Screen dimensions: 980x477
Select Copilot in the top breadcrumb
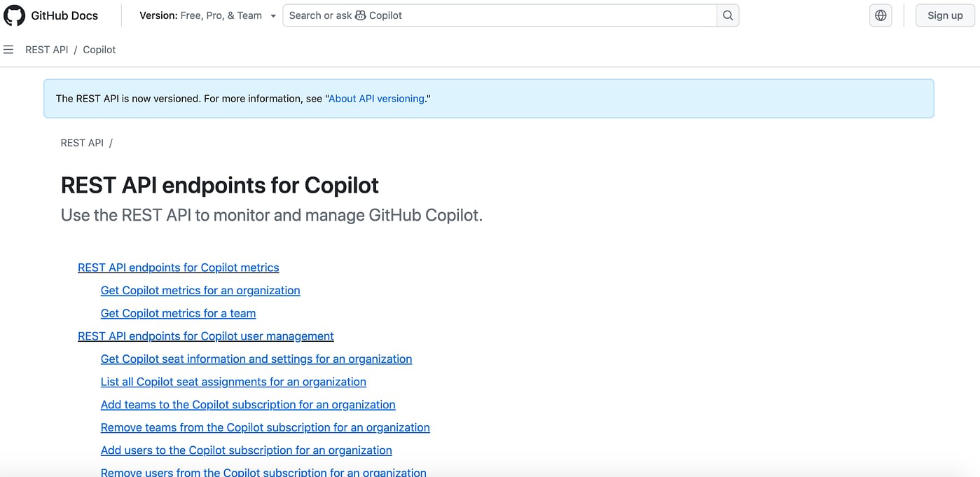coord(99,50)
